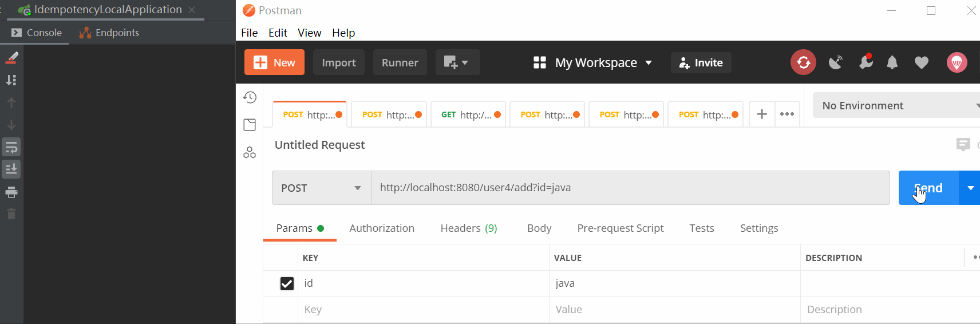Click the request URL input field
980x324 pixels.
[630, 188]
